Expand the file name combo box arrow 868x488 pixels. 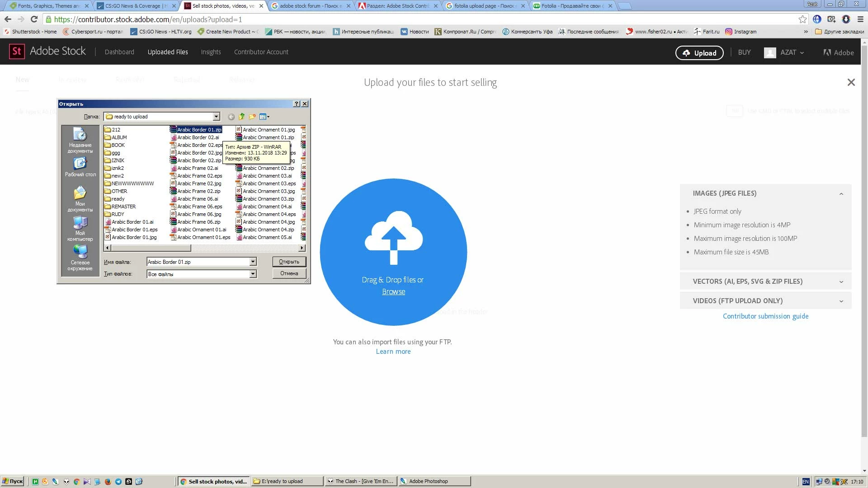pyautogui.click(x=253, y=262)
